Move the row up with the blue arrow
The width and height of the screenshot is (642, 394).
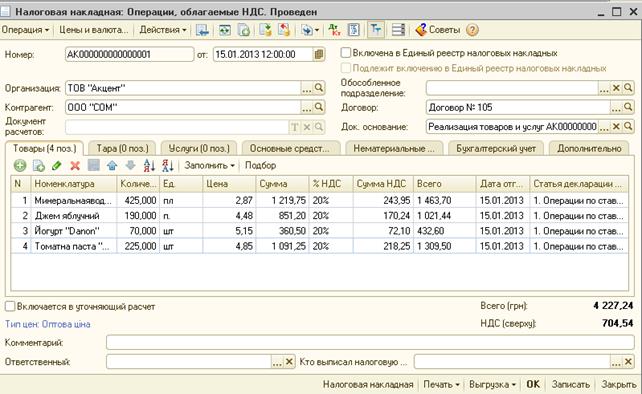click(x=112, y=165)
